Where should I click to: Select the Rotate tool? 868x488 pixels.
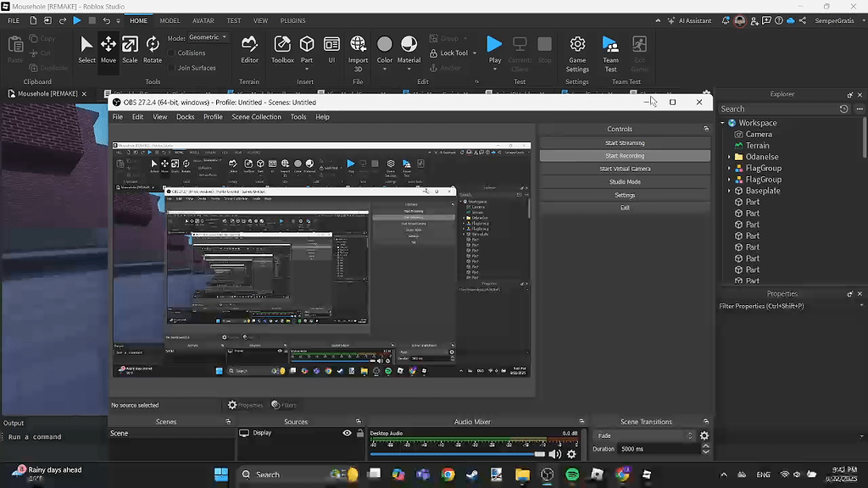tap(153, 49)
